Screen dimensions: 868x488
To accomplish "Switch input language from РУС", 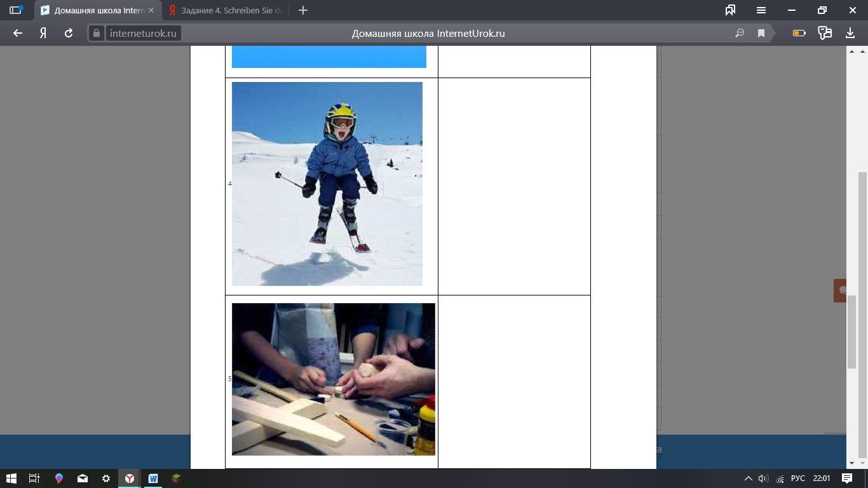I will 797,478.
